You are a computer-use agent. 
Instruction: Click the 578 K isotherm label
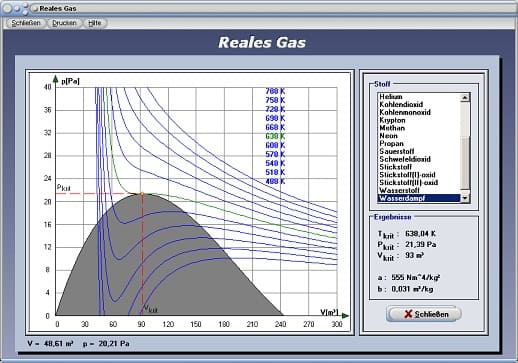pyautogui.click(x=275, y=154)
